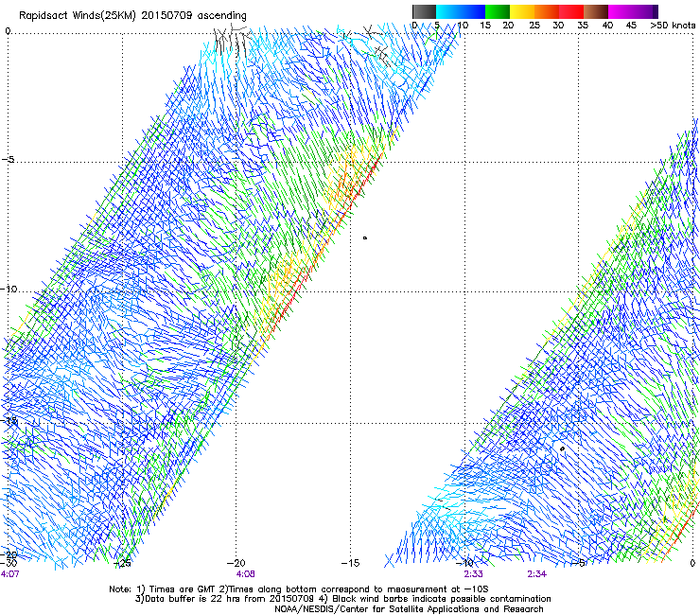This screenshot has height=615, width=700.
Task: Click the dark purple end cap of the color bar
Action: 656,11
